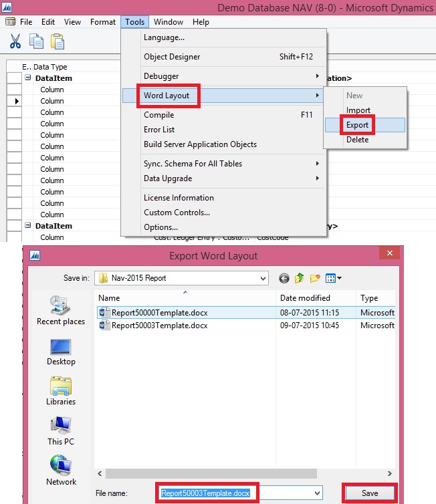This screenshot has height=504, width=436.
Task: Click the Save button
Action: coord(370,493)
